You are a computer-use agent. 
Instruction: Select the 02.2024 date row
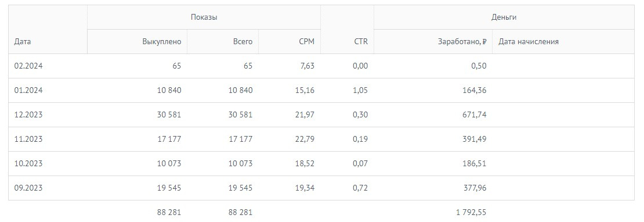click(x=321, y=66)
